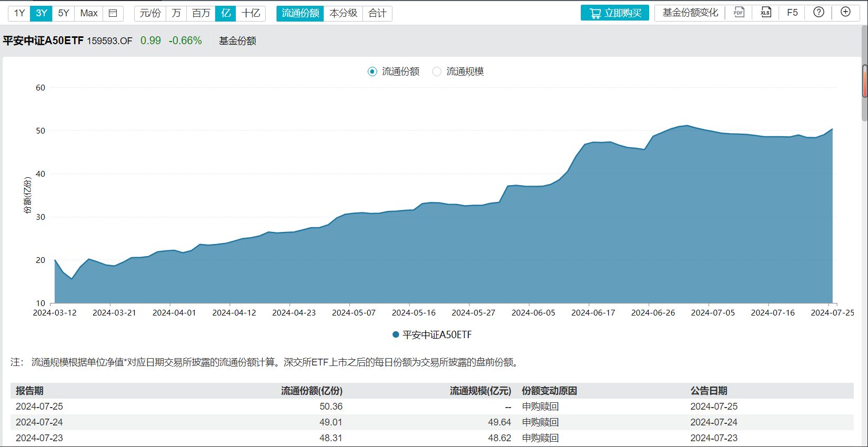
Task: Export the data as PDF
Action: (739, 13)
